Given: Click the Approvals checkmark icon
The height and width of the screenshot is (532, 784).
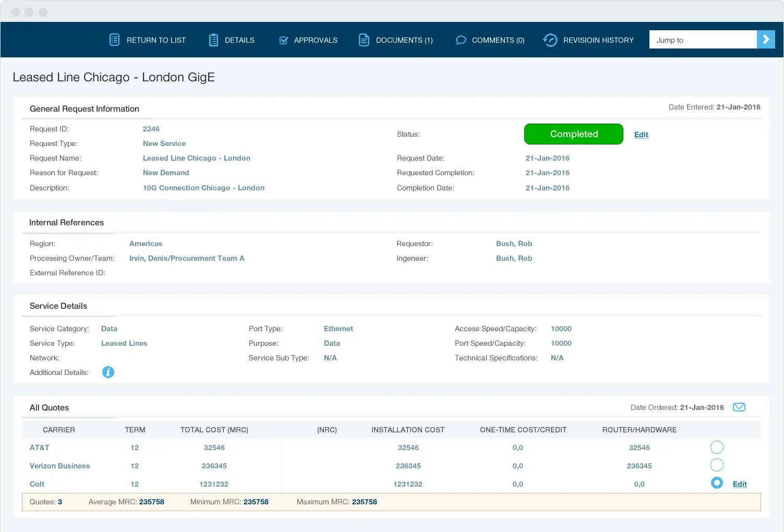Looking at the screenshot, I should tap(284, 40).
